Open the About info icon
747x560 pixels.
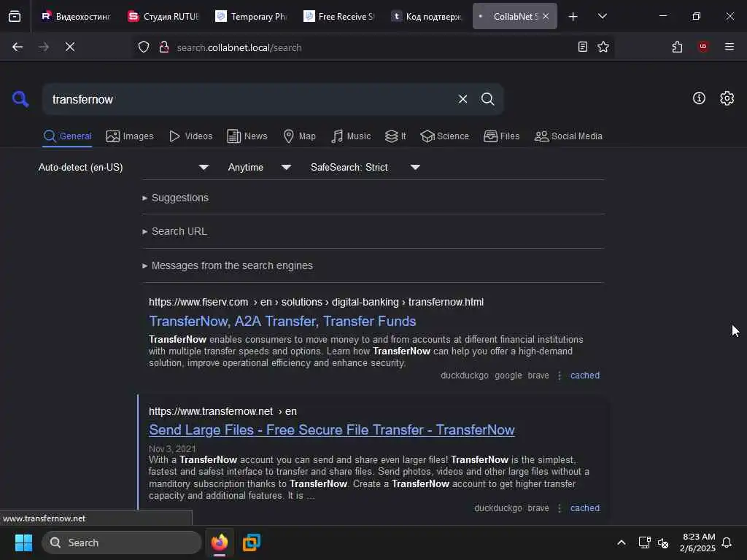click(699, 98)
